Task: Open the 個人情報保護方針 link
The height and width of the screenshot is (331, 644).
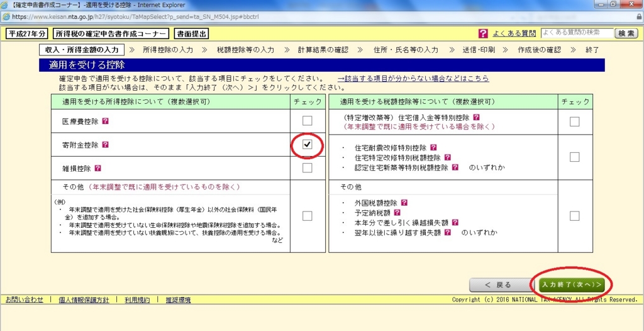Action: click(x=84, y=300)
